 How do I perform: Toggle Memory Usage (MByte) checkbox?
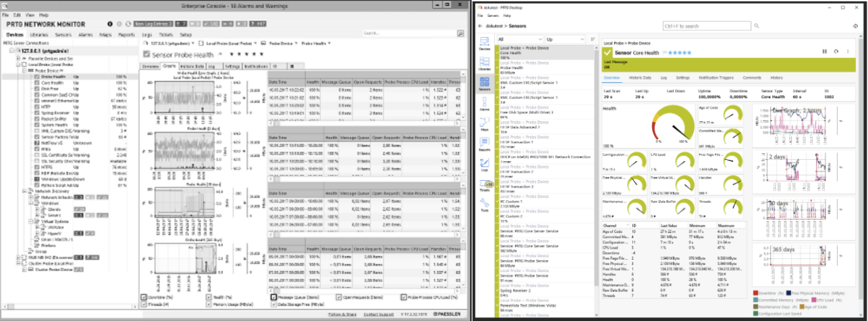coord(209,304)
